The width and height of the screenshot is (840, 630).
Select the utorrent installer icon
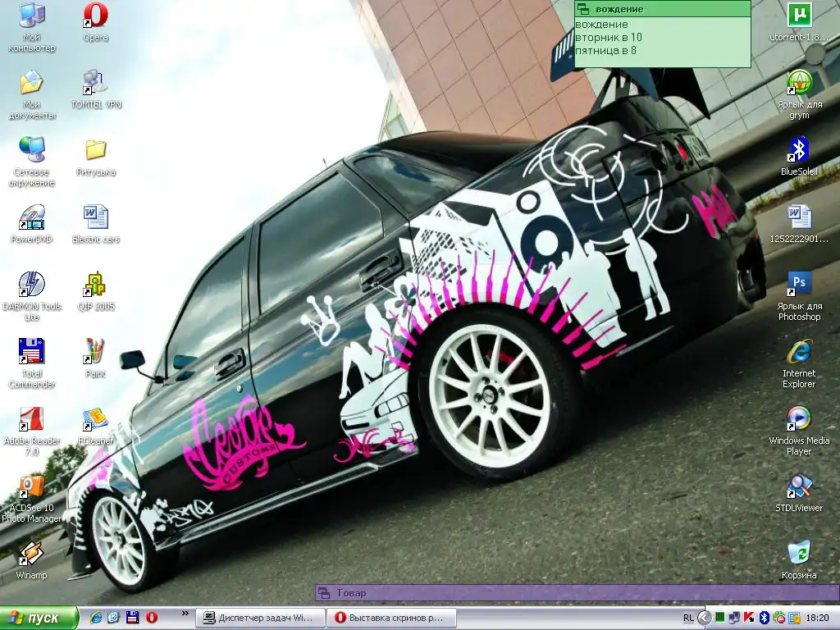(x=799, y=16)
